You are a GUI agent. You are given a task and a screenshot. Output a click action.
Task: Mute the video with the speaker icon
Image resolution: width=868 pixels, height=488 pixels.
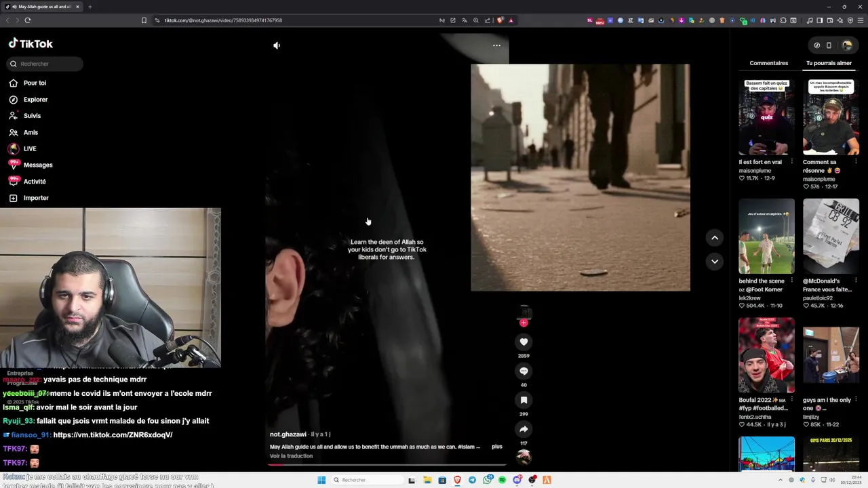point(277,45)
